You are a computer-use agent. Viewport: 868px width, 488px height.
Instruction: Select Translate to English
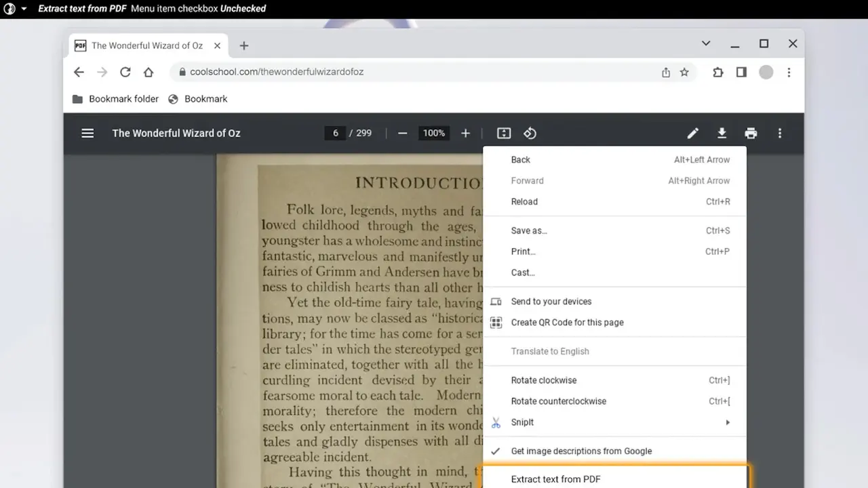pyautogui.click(x=614, y=351)
